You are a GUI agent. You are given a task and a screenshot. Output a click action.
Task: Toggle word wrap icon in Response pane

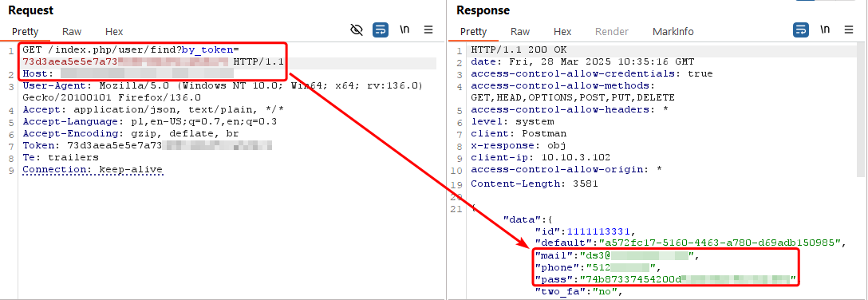click(x=801, y=30)
